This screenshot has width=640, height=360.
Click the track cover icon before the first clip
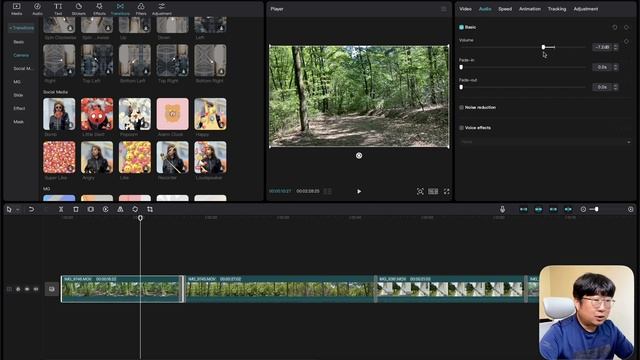pos(51,289)
